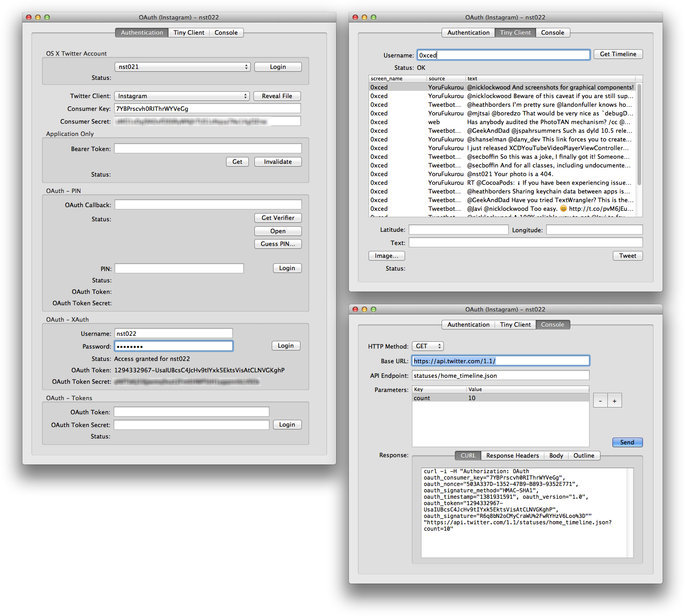The height and width of the screenshot is (616, 685).
Task: Click Login next to OS X account dropdown
Action: click(x=278, y=67)
